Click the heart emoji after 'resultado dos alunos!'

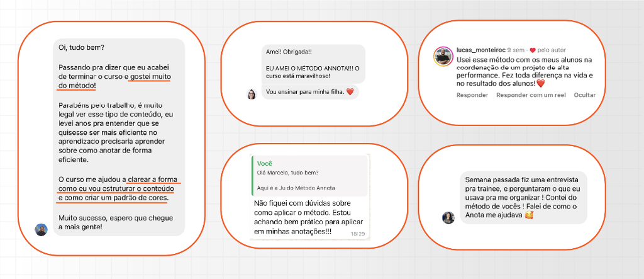[x=540, y=84]
